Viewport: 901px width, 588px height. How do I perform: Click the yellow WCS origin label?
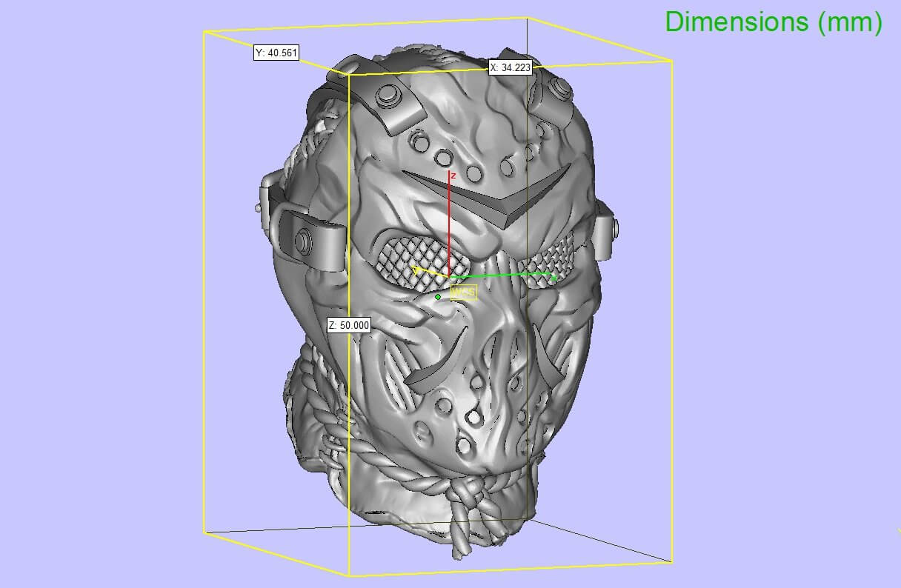(x=464, y=293)
